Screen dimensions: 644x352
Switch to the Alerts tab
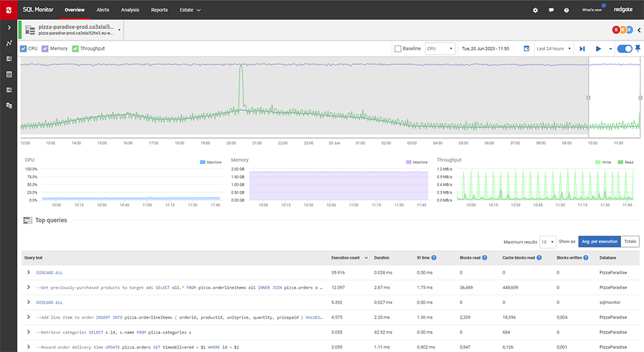click(103, 10)
